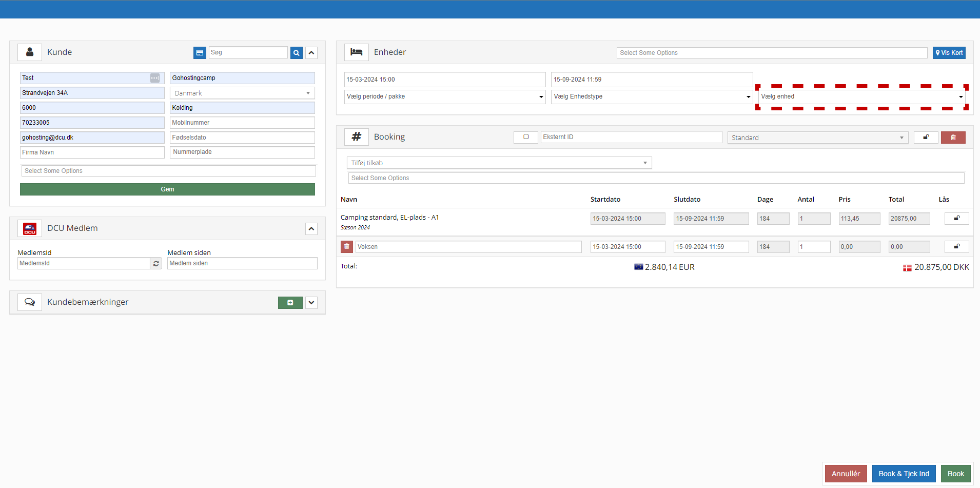
Task: Collapse the DCU Medlem panel
Action: click(x=311, y=229)
